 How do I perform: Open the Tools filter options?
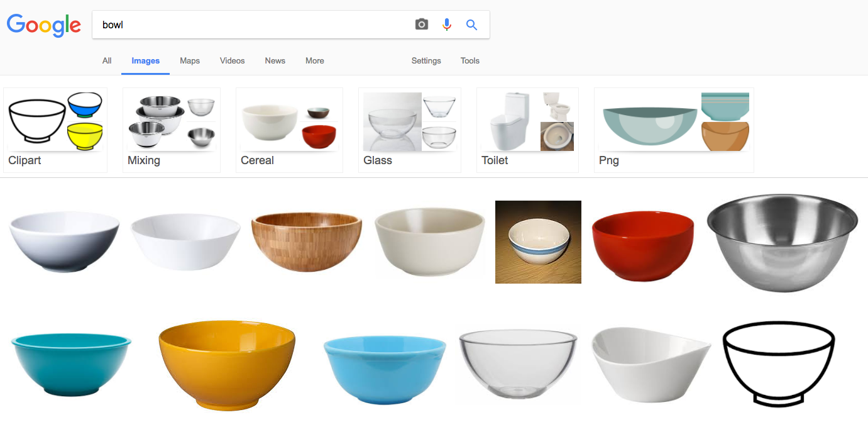470,60
